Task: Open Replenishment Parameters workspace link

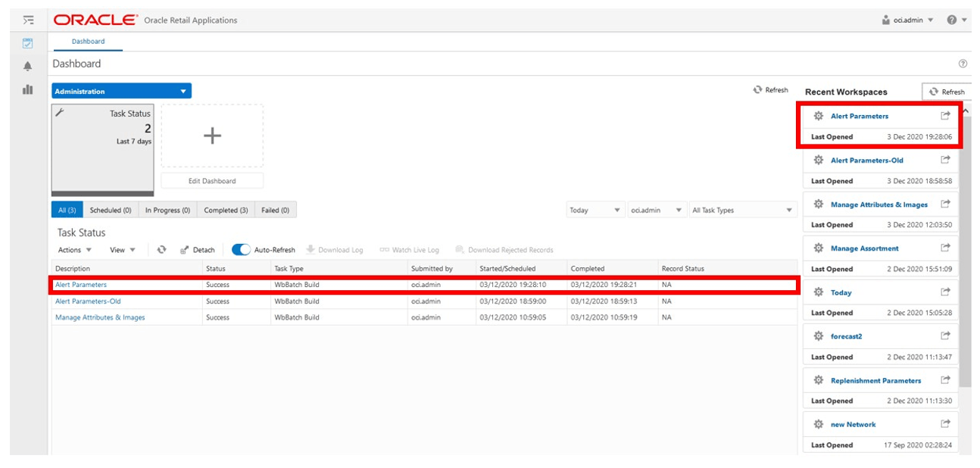Action: [876, 380]
